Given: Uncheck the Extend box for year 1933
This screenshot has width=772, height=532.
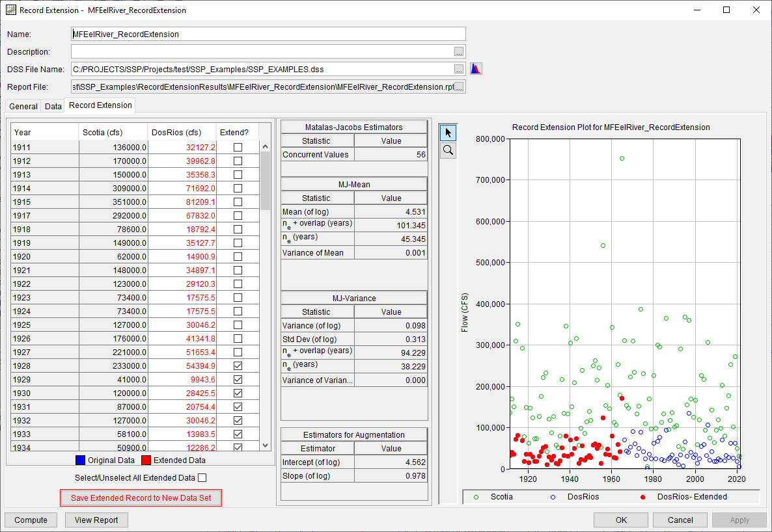Looking at the screenshot, I should (x=238, y=434).
